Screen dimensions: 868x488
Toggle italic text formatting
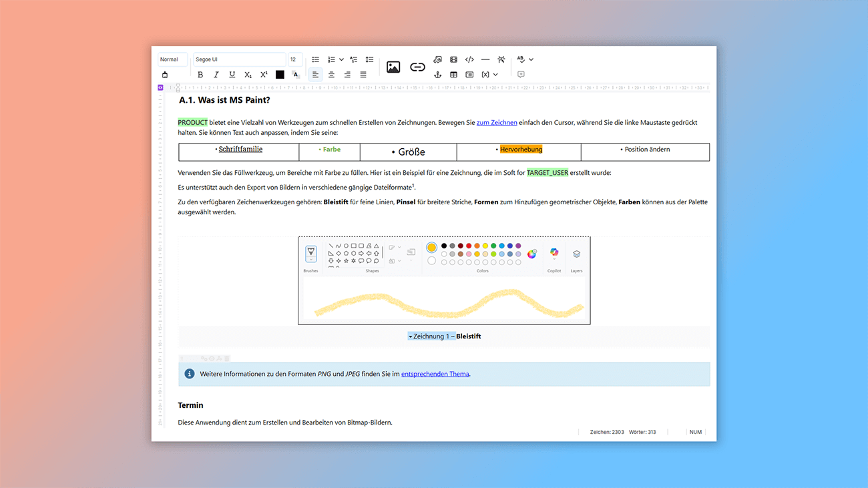coord(216,75)
